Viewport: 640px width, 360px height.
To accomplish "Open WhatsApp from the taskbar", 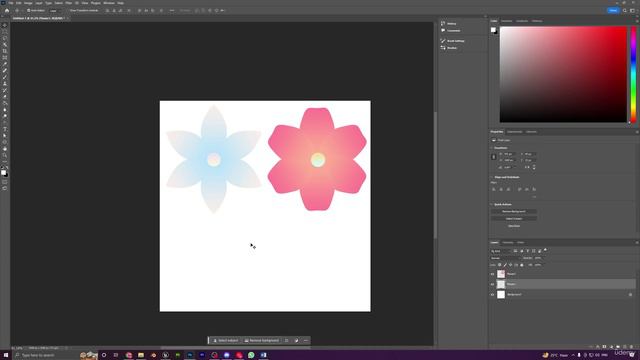I will point(251,355).
